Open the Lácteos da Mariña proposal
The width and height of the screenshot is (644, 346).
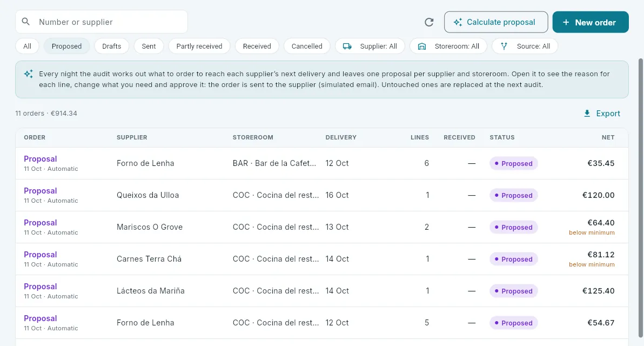pyautogui.click(x=322, y=291)
